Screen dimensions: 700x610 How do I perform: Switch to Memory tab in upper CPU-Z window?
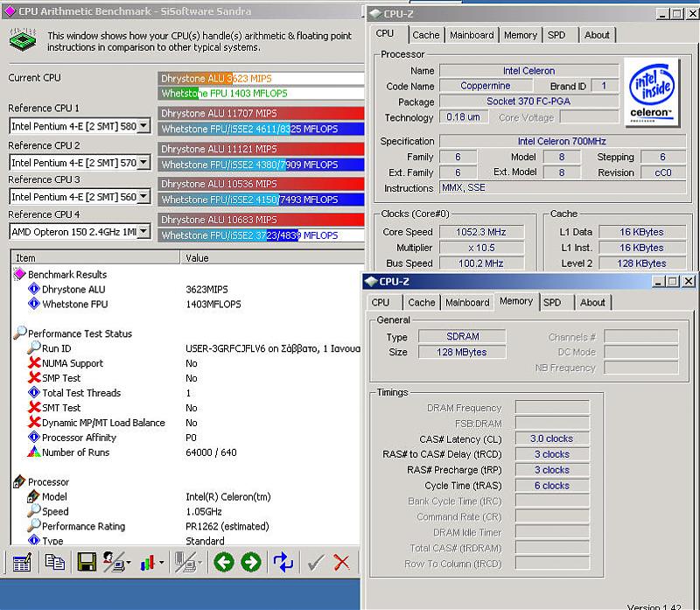(520, 35)
